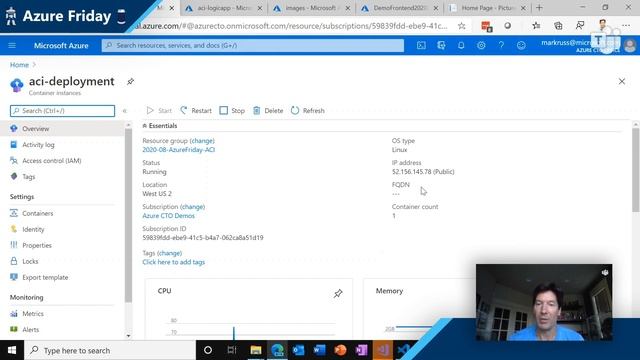Pin the CPU chart to dashboard
The height and width of the screenshot is (360, 640).
338,293
